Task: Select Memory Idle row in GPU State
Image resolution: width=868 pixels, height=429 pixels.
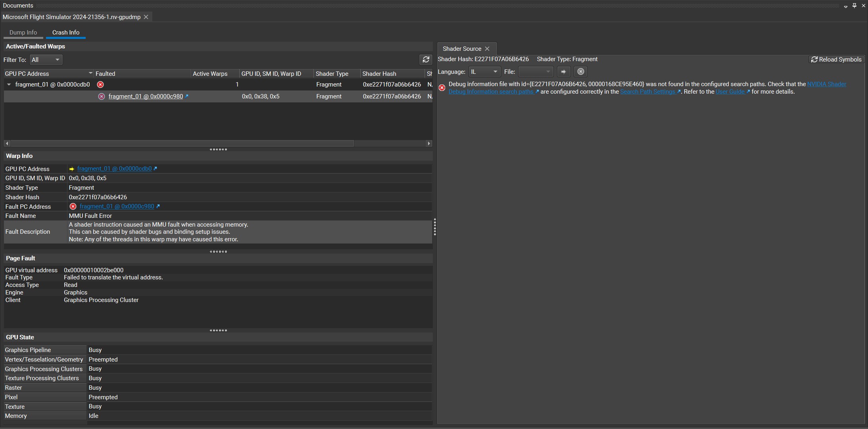Action: tap(218, 416)
